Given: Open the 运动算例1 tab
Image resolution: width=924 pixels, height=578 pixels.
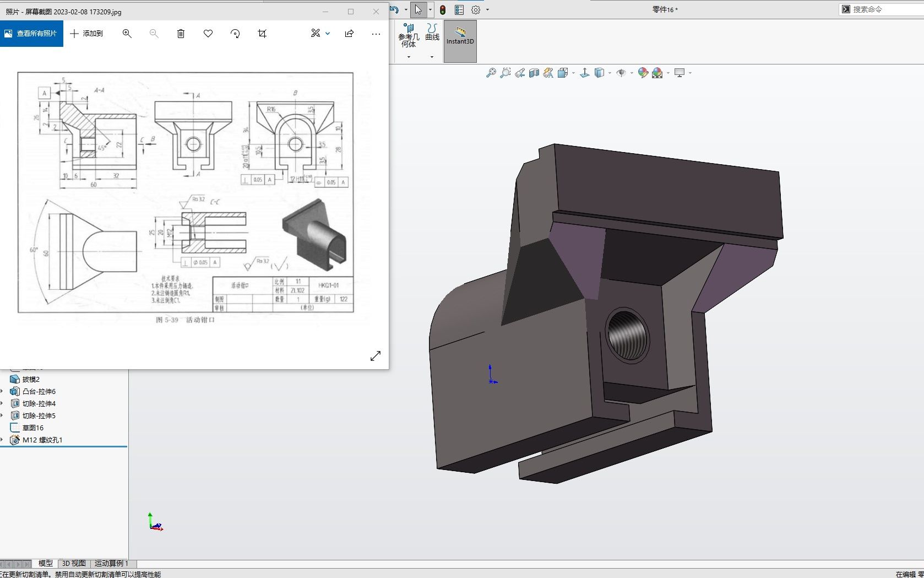Looking at the screenshot, I should 110,564.
